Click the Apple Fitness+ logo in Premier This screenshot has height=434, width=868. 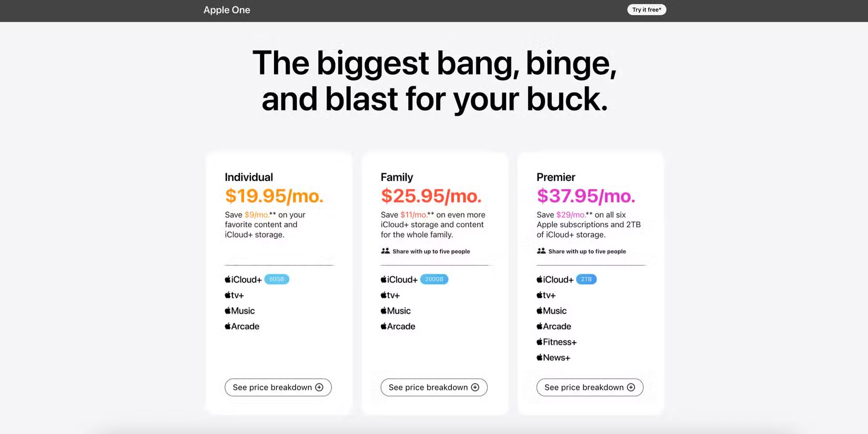pyautogui.click(x=557, y=342)
